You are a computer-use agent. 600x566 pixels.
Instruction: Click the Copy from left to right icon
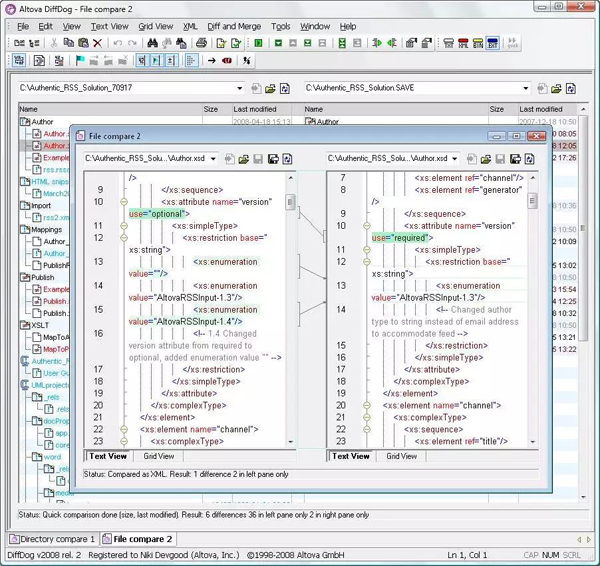[377, 43]
